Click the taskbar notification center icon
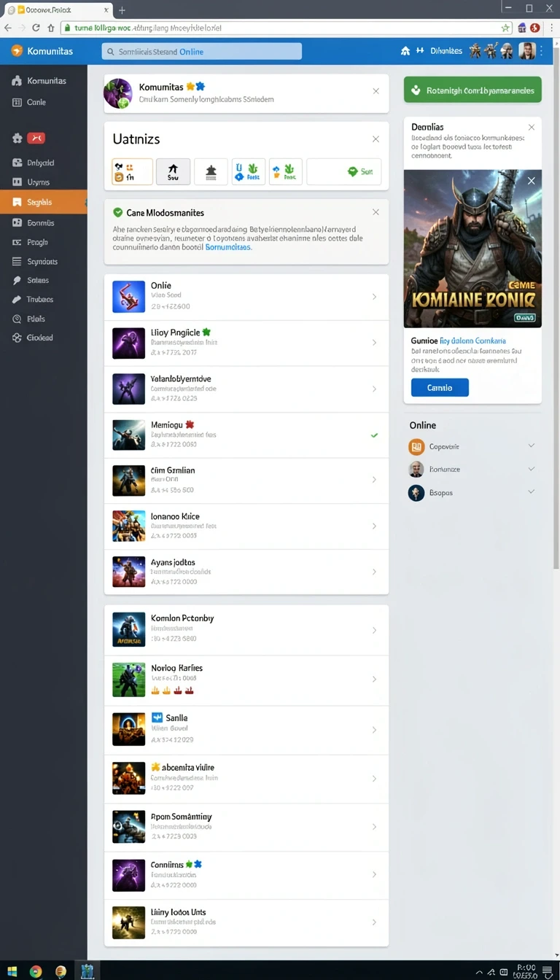Screen dimensions: 560x980 pyautogui.click(x=548, y=971)
